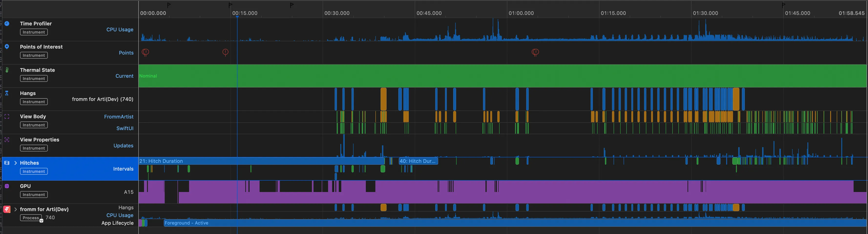
Task: Select the '40: Hitch Dur...' interval
Action: point(418,161)
